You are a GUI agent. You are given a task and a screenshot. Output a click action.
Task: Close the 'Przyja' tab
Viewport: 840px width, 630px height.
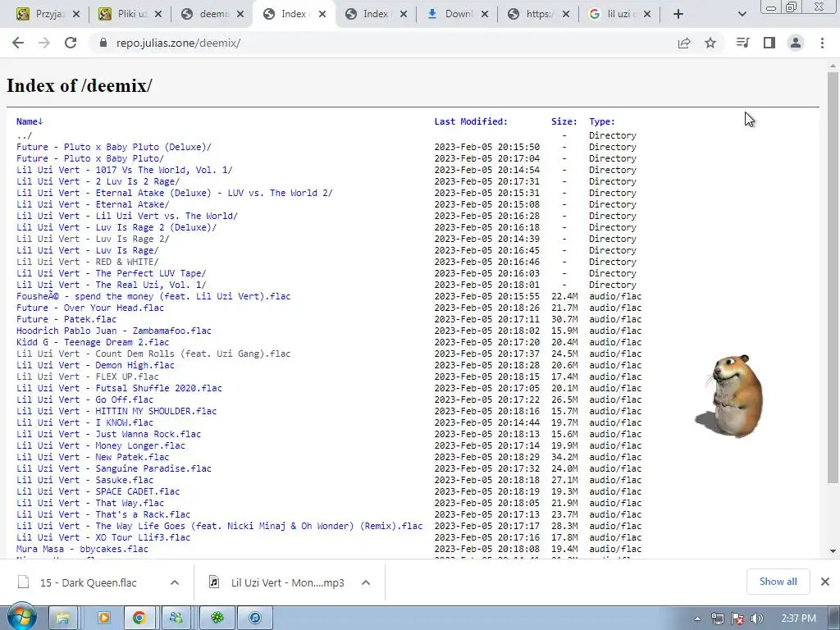coord(76,15)
